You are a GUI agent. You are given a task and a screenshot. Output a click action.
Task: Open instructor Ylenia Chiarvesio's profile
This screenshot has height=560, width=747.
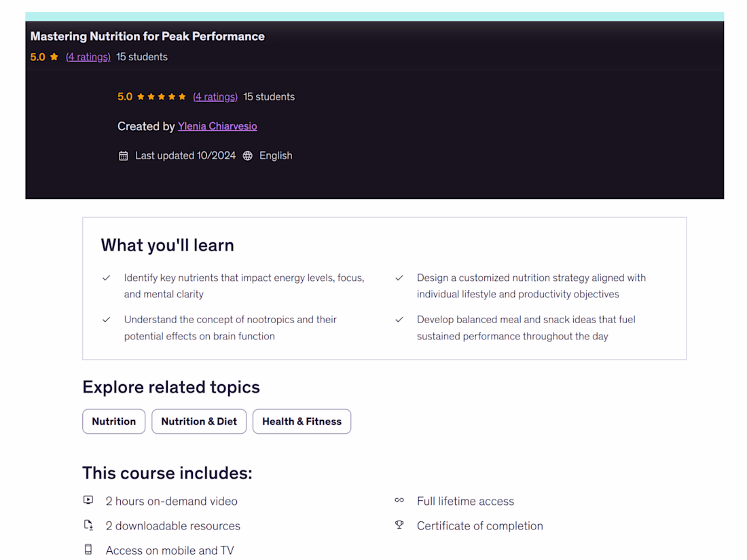tap(217, 126)
